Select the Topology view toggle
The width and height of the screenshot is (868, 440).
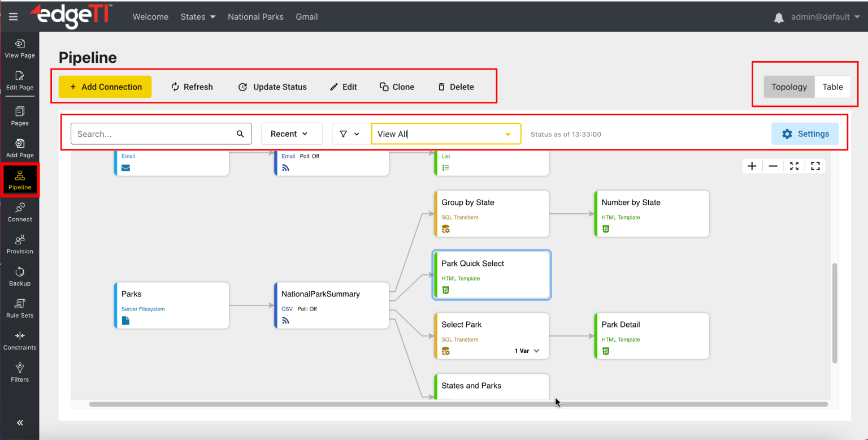click(789, 87)
